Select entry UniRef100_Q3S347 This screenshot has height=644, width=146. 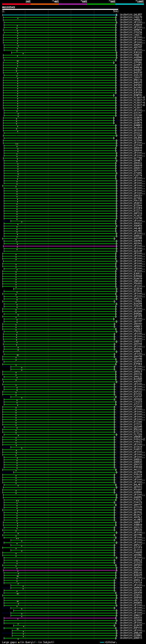131,113
